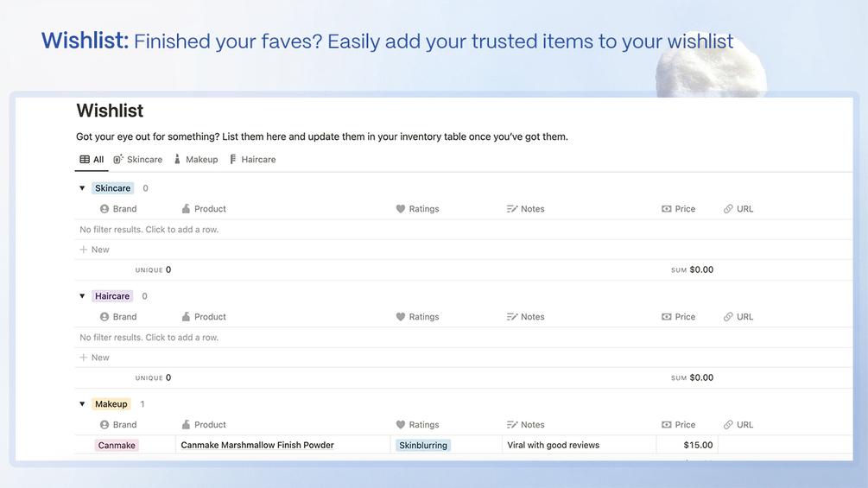Image resolution: width=868 pixels, height=488 pixels.
Task: Collapse the Haircare group
Action: tap(82, 296)
